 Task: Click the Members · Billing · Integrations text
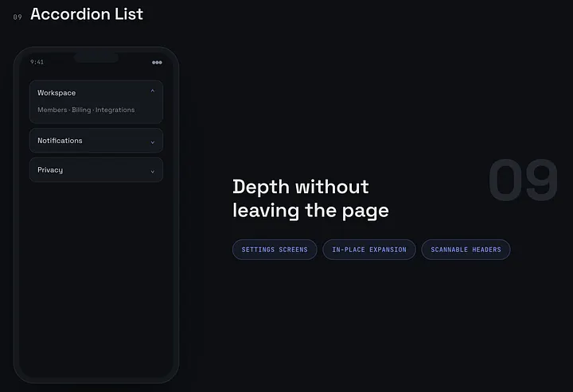(86, 110)
